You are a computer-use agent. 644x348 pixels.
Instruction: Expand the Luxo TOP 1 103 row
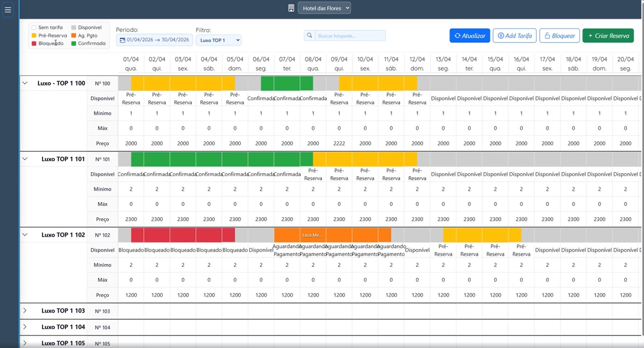25,310
